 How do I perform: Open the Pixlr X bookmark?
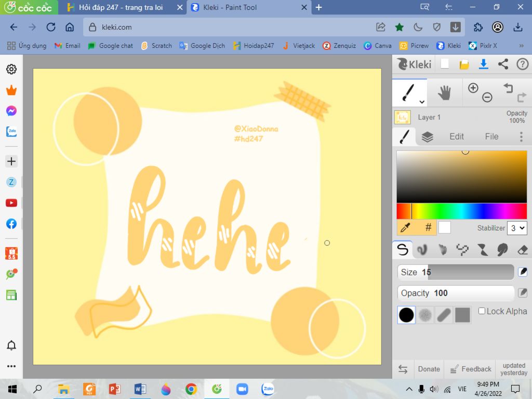483,46
